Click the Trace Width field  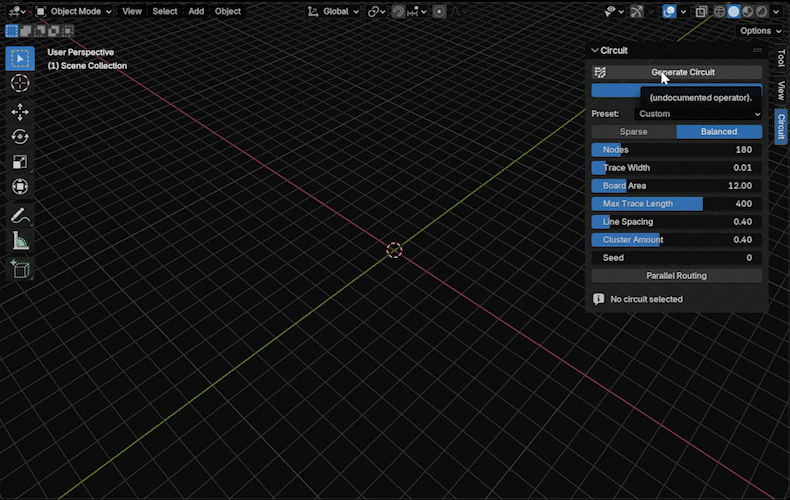(676, 168)
